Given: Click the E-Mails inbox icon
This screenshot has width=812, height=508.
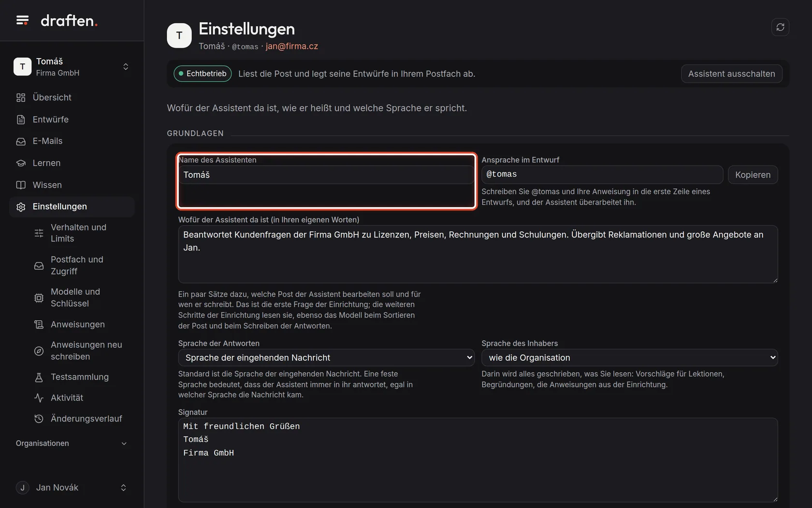Looking at the screenshot, I should tap(21, 141).
